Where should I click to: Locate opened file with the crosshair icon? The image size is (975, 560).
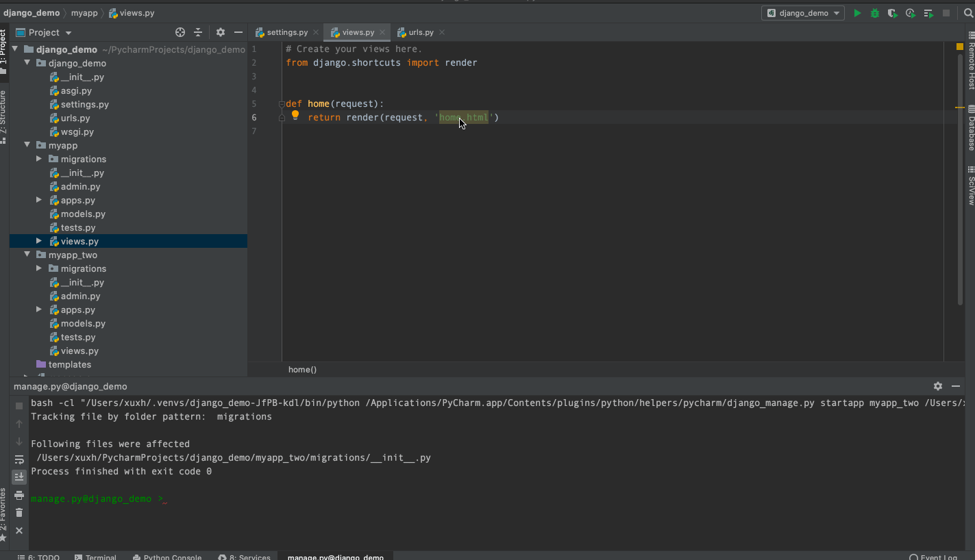point(180,32)
